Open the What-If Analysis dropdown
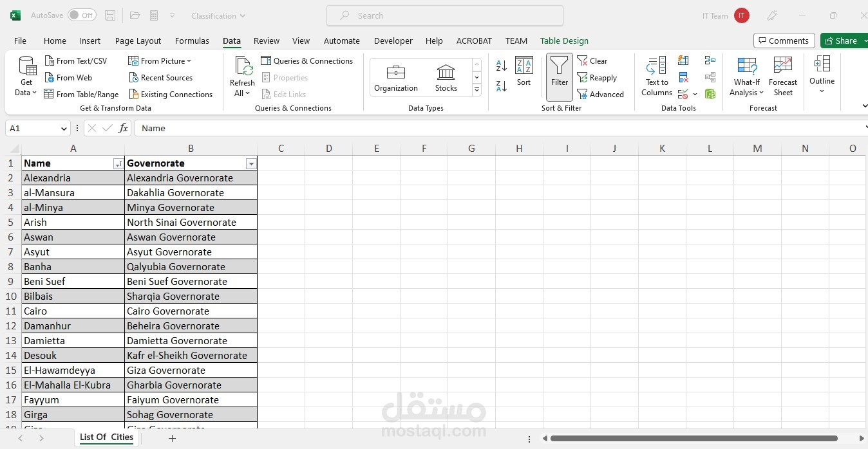This screenshot has height=449, width=868. (x=746, y=77)
